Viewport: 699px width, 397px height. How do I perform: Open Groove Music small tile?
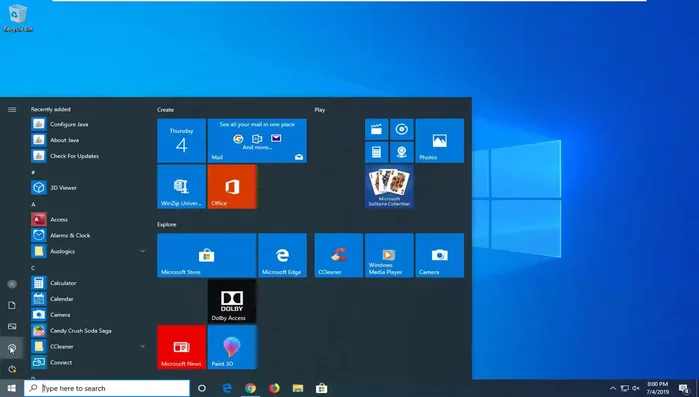[402, 129]
